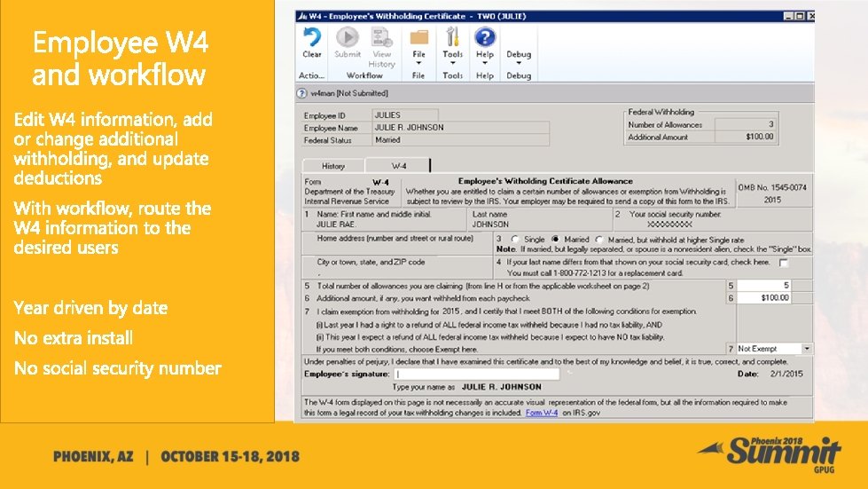
Task: Switch to the W-4 tab
Action: pyautogui.click(x=399, y=166)
